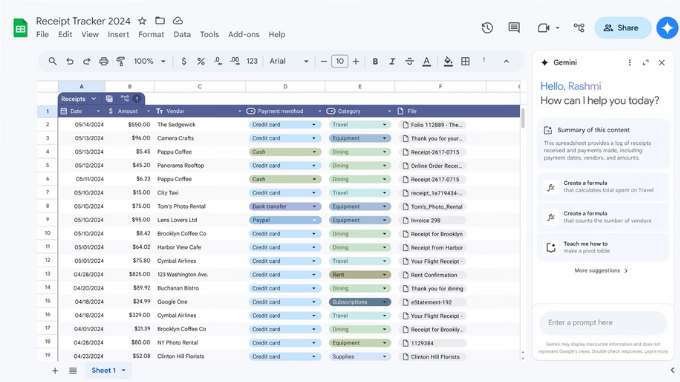The image size is (680, 382).
Task: Open the comments icon
Action: [514, 28]
